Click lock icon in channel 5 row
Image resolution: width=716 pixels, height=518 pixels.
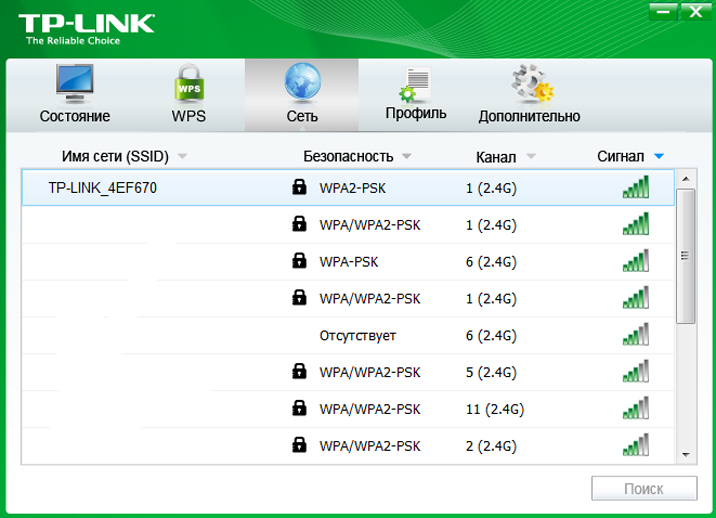pyautogui.click(x=299, y=371)
